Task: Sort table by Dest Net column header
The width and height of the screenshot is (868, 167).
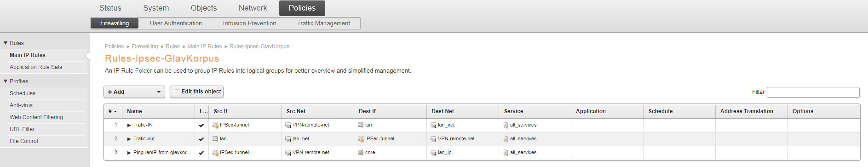Action: point(463,111)
